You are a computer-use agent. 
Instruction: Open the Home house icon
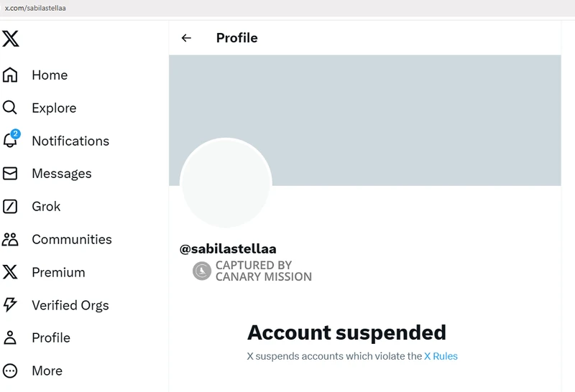click(x=10, y=75)
